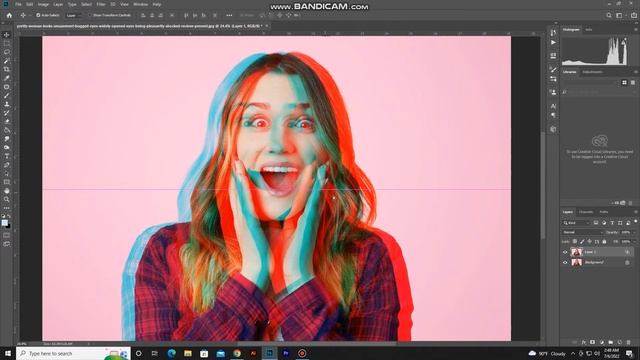Viewport: 640px width, 360px height.
Task: Select the Hand tool
Action: [7, 191]
